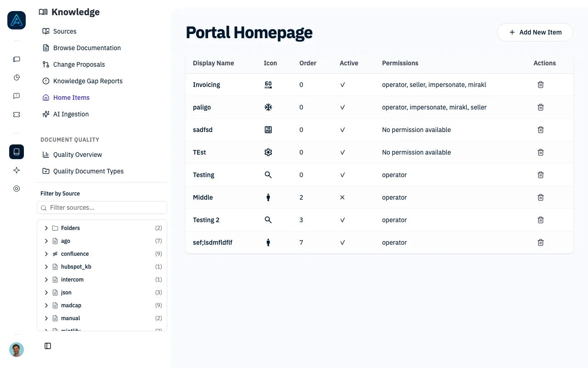Delete the sef;lsdmfldflf item trash icon
Image resolution: width=588 pixels, height=368 pixels.
(541, 242)
